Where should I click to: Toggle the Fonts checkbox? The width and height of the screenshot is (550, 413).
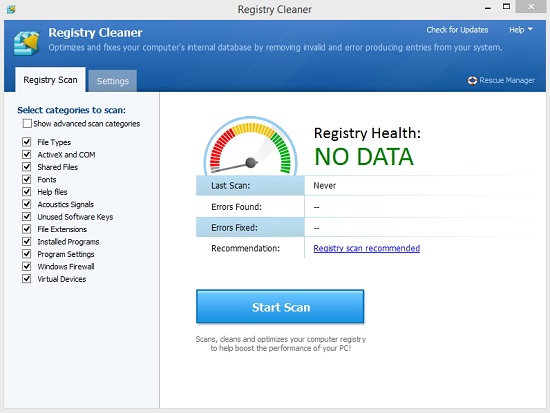[x=27, y=179]
